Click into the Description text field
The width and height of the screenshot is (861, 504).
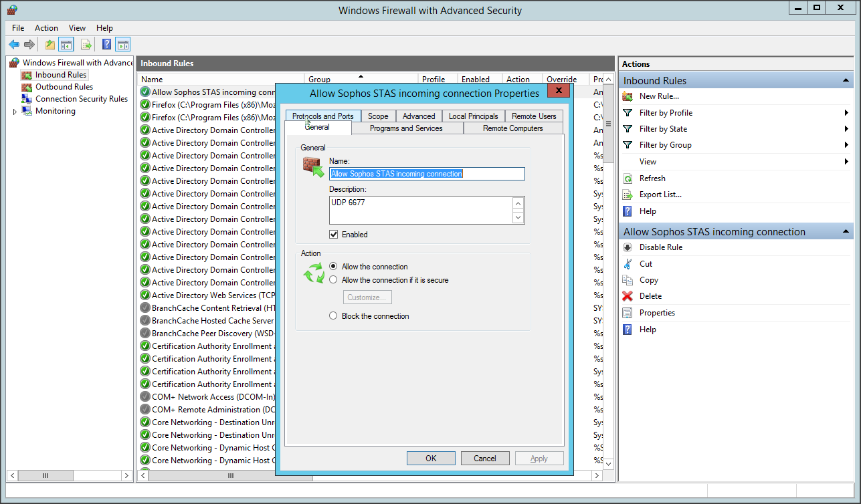[420, 210]
